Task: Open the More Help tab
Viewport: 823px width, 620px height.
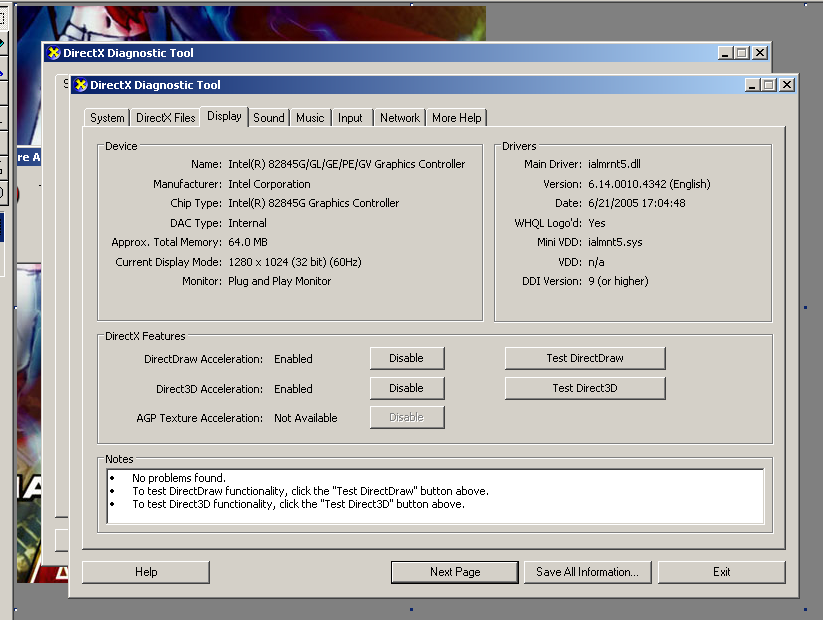Action: (456, 118)
